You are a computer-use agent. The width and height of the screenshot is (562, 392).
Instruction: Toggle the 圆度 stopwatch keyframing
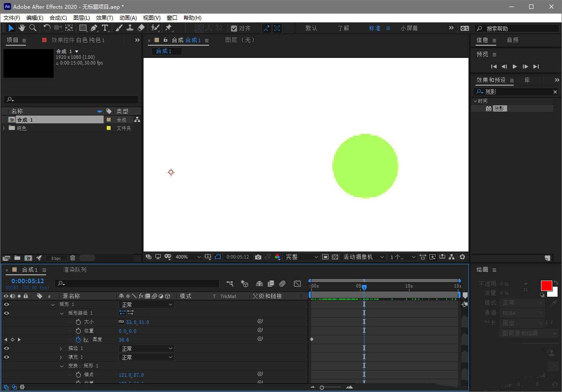click(78, 340)
